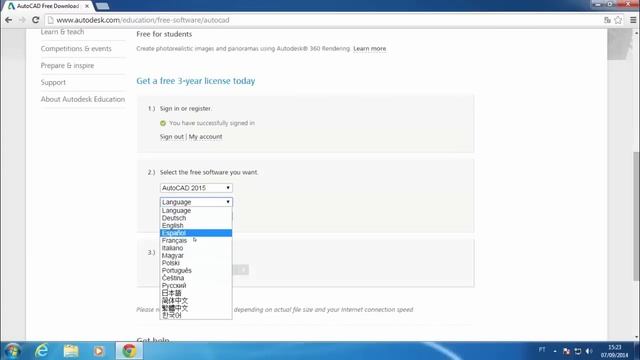Click the browser forward arrow
The height and width of the screenshot is (360, 640).
(x=22, y=20)
